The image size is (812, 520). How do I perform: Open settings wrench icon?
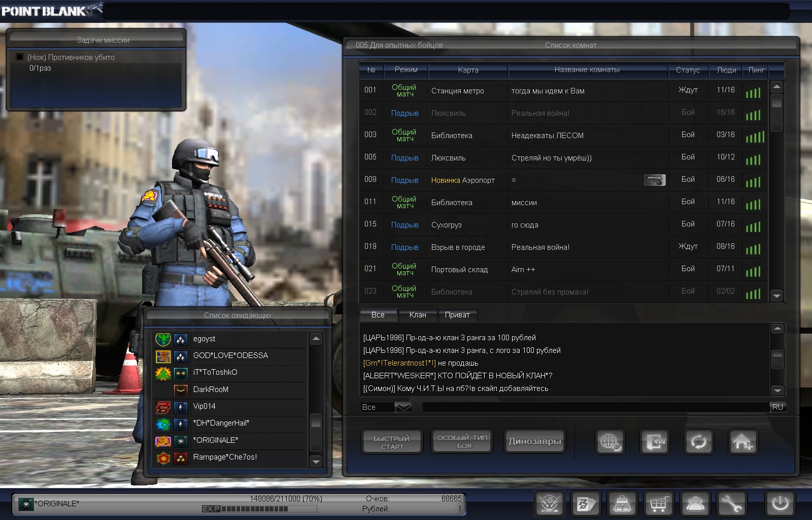pyautogui.click(x=731, y=504)
